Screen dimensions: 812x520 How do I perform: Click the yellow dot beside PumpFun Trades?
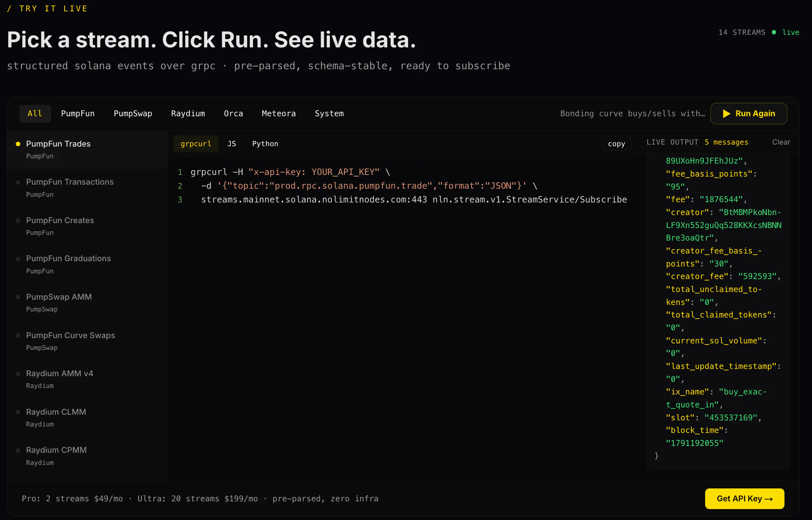(x=18, y=144)
